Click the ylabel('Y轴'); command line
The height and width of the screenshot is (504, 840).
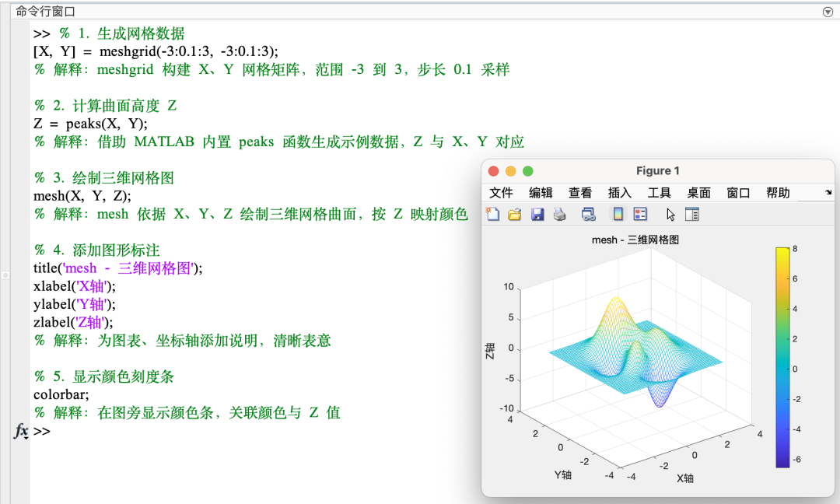[x=75, y=304]
